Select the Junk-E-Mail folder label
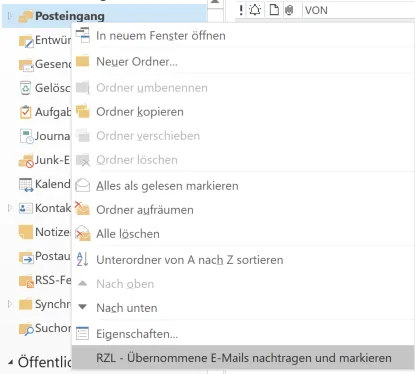 (x=53, y=160)
